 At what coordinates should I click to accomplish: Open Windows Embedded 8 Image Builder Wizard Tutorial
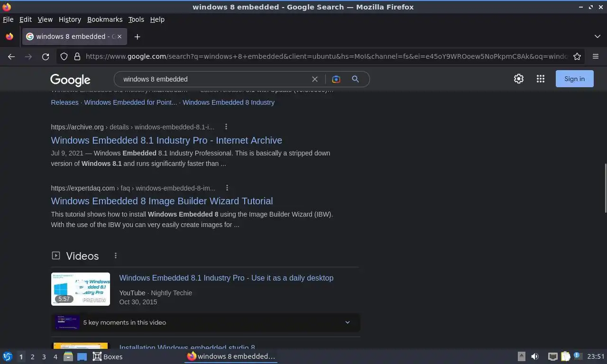pyautogui.click(x=162, y=201)
